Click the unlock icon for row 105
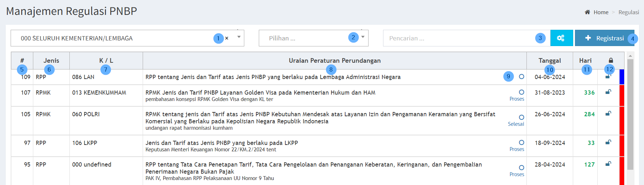The image size is (644, 185). (608, 114)
